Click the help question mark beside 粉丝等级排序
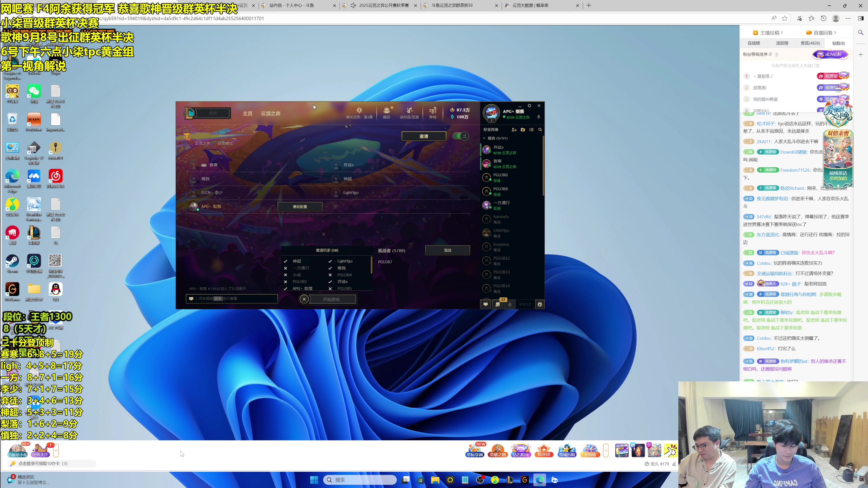Image resolution: width=868 pixels, height=488 pixels. (x=777, y=54)
